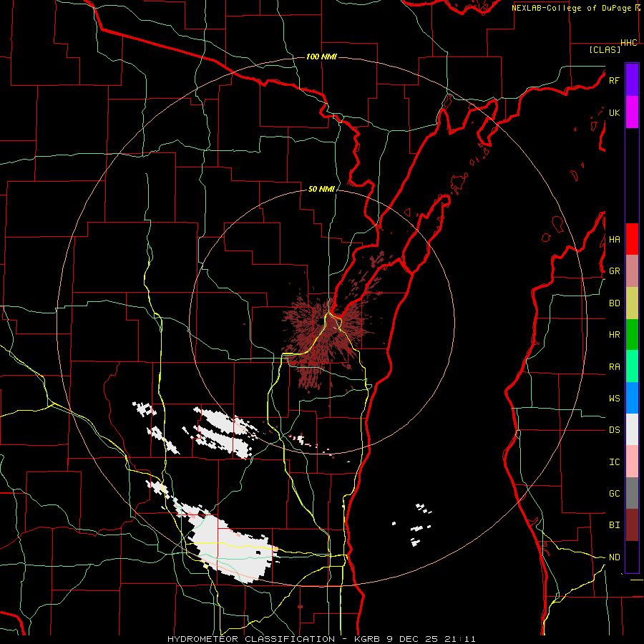
Task: Click the IC legend label
Action: coord(615,462)
